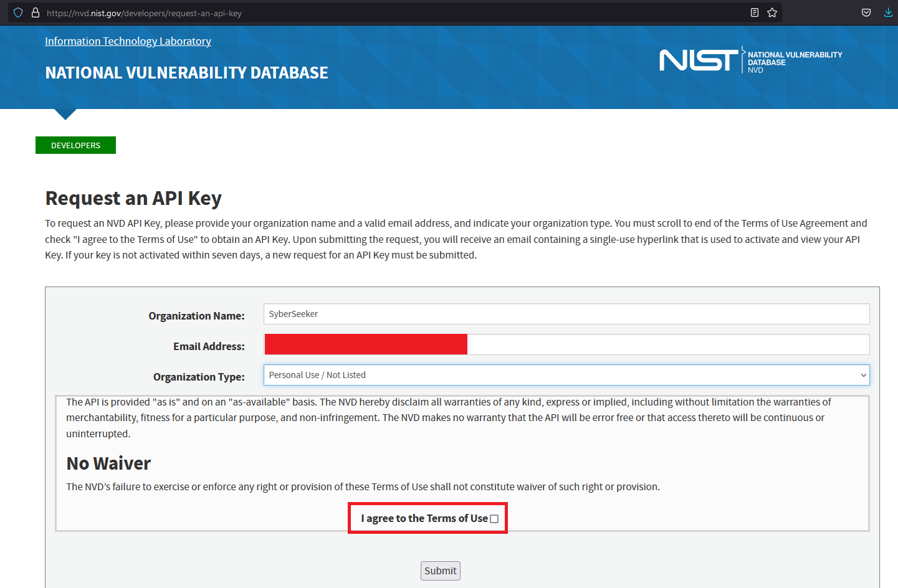The image size is (898, 588).
Task: Click the shield tracking protection icon
Action: [18, 12]
